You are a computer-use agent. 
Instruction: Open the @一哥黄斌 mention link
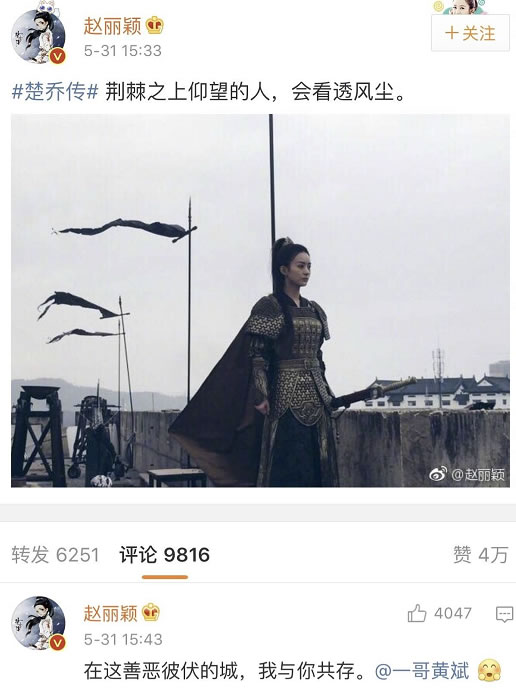(422, 671)
